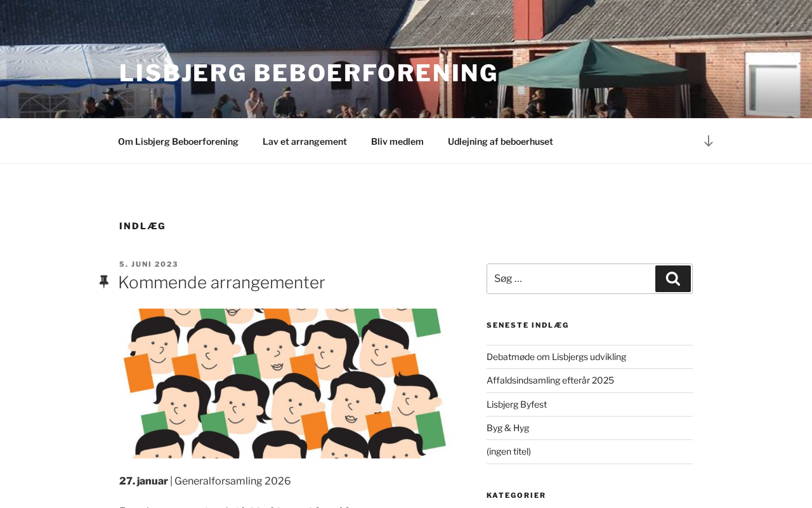Open Udlejning af beboerhuset page
Viewport: 812px width, 508px height.
(x=501, y=142)
